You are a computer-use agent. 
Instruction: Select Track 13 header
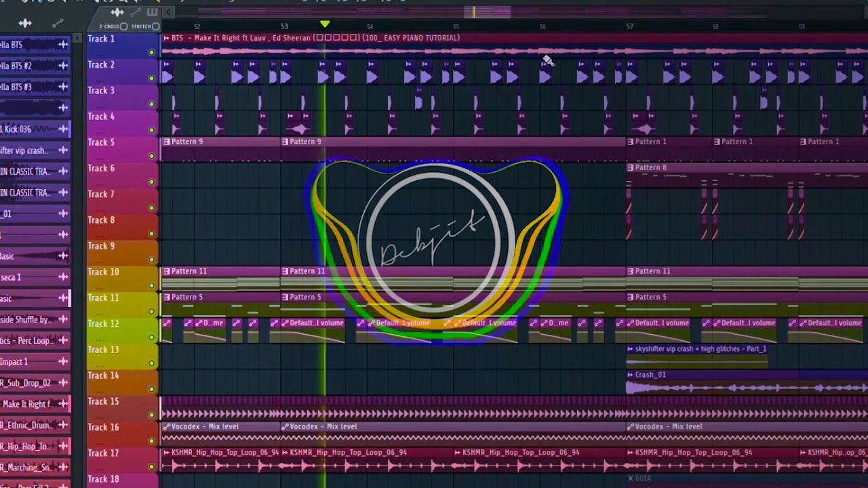122,357
